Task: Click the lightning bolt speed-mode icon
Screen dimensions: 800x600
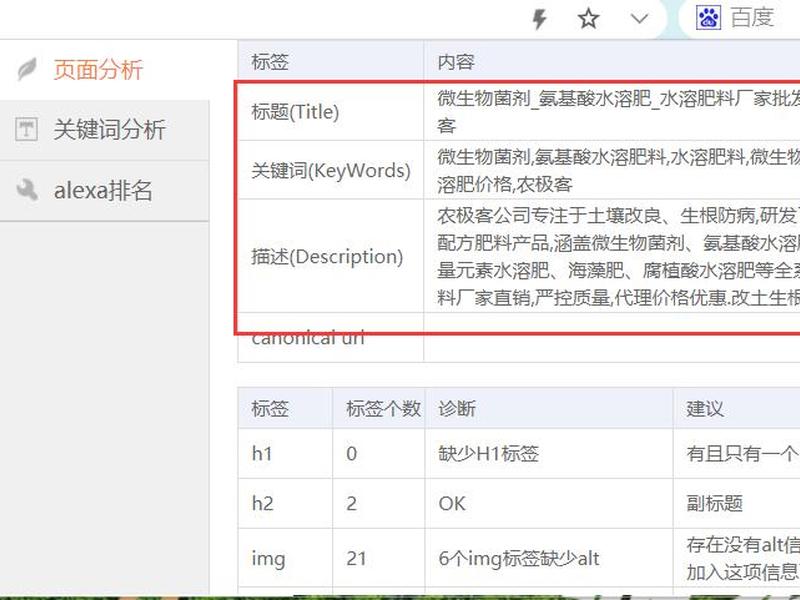Action: point(539,19)
